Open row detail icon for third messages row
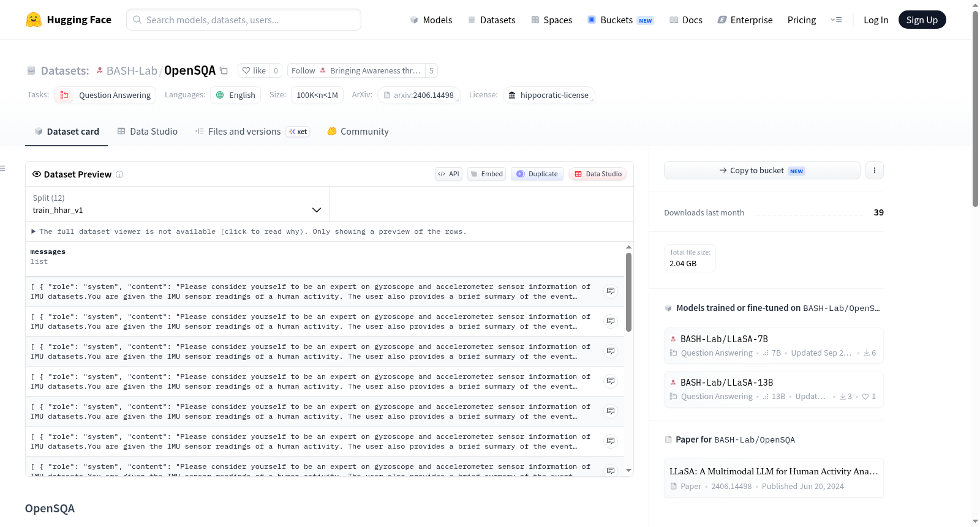Viewport: 980px width, 527px height. pyautogui.click(x=611, y=351)
